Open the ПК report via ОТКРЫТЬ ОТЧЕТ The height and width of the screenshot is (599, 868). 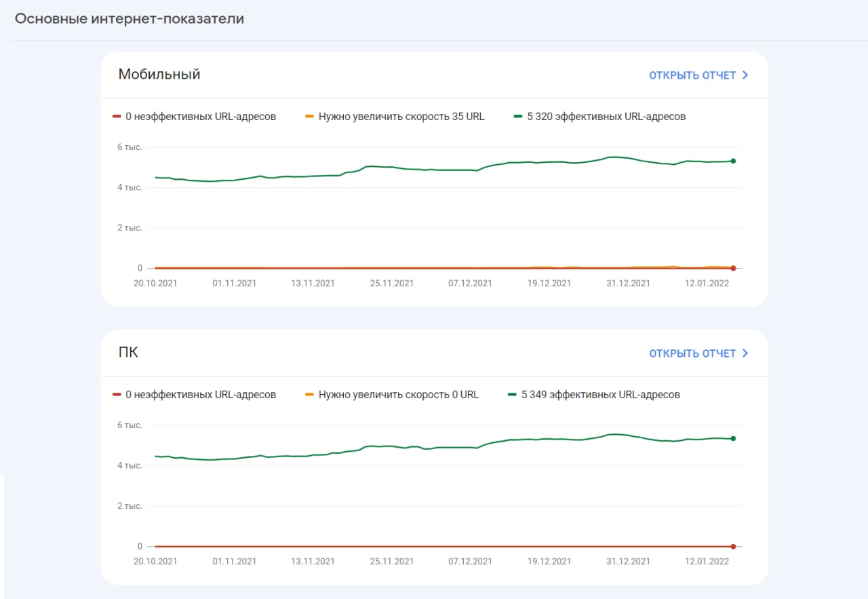[692, 353]
